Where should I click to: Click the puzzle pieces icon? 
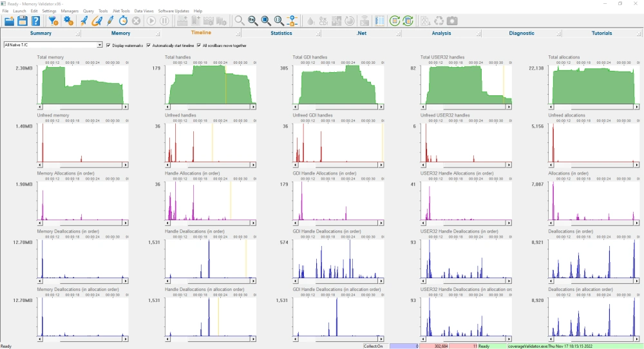click(336, 21)
